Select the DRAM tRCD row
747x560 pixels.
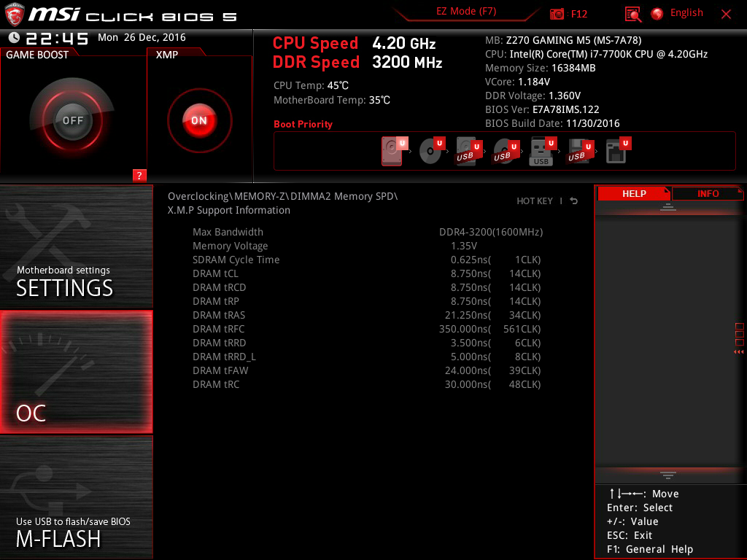[367, 287]
